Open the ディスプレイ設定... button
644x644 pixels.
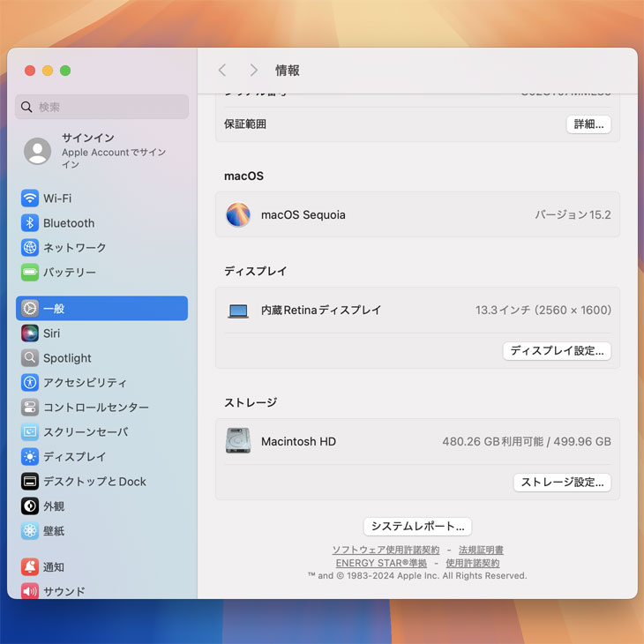tap(557, 351)
